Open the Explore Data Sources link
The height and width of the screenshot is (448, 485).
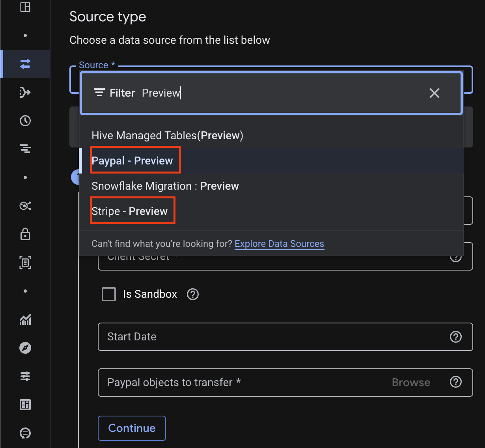click(x=279, y=244)
